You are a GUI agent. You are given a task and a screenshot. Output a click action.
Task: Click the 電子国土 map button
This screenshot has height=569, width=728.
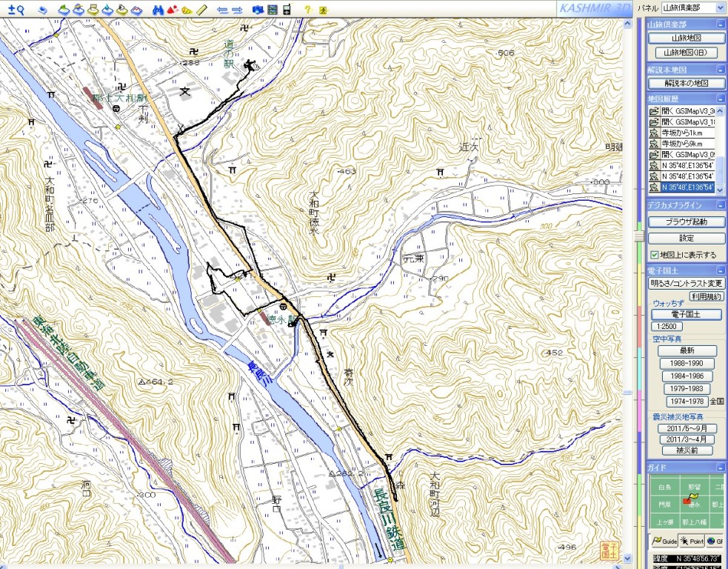coord(687,314)
